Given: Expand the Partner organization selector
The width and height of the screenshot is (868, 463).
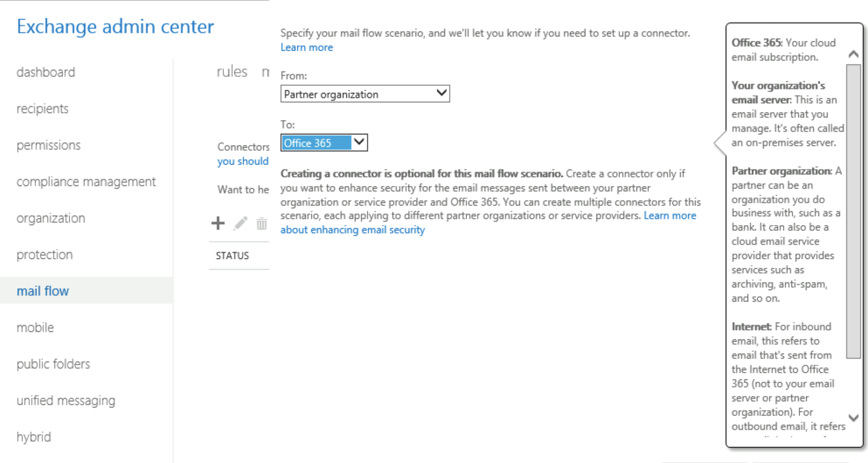Looking at the screenshot, I should [365, 93].
